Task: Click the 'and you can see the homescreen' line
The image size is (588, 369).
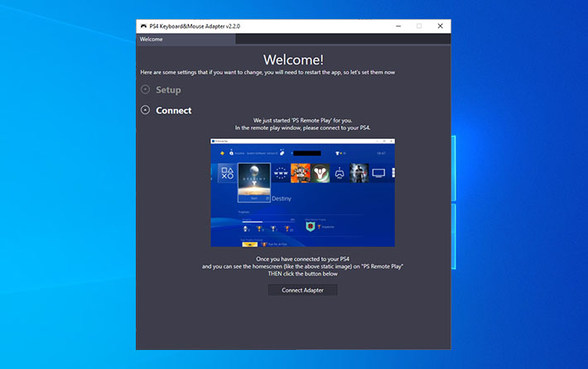Action: (302, 266)
